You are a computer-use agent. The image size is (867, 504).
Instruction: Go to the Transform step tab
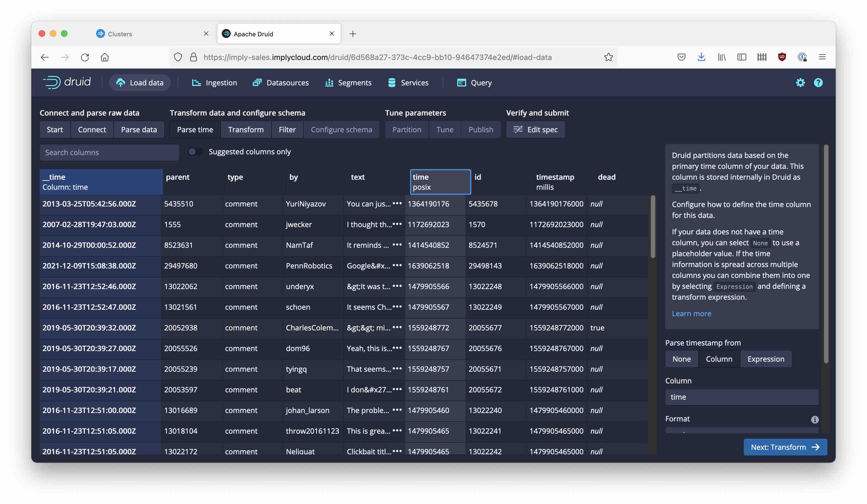point(246,129)
